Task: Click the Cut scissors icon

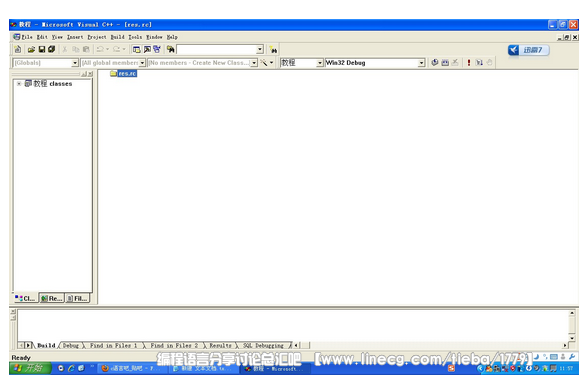Action: point(65,49)
